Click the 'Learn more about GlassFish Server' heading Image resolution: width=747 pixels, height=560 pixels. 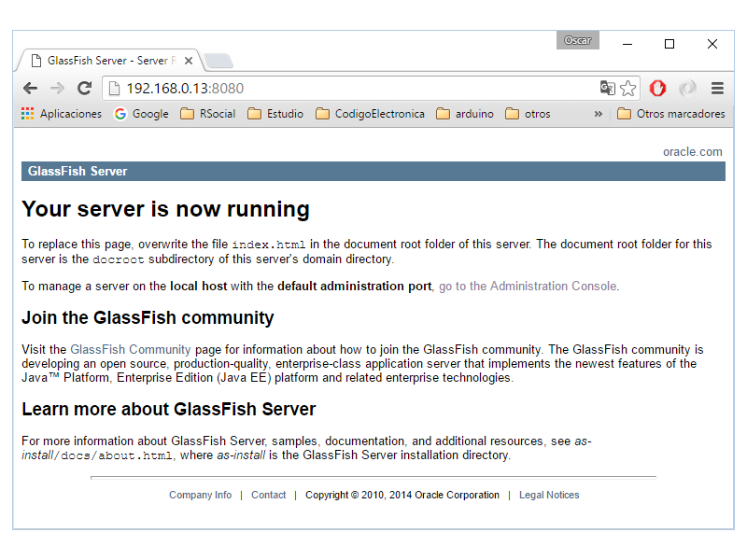pyautogui.click(x=169, y=409)
